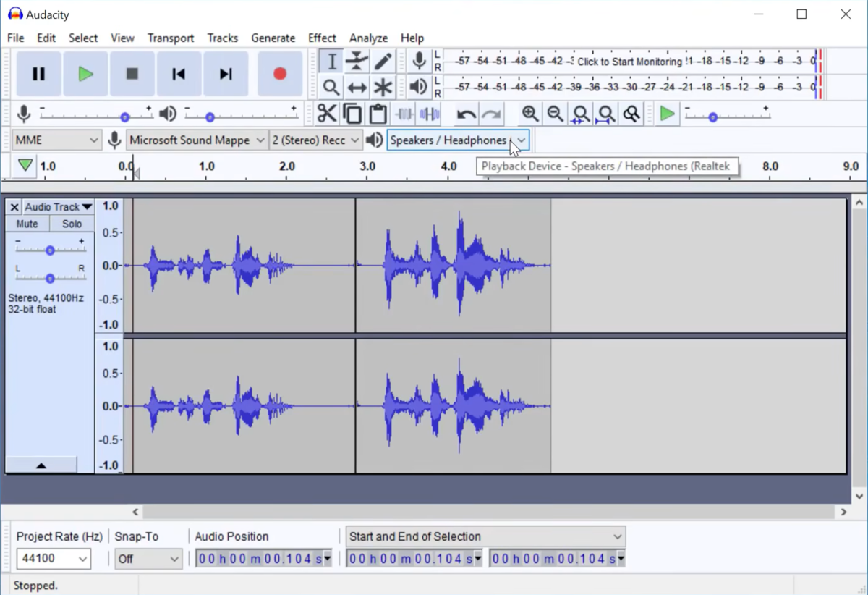The image size is (868, 595).
Task: Collapse the track with the up arrow
Action: (41, 465)
